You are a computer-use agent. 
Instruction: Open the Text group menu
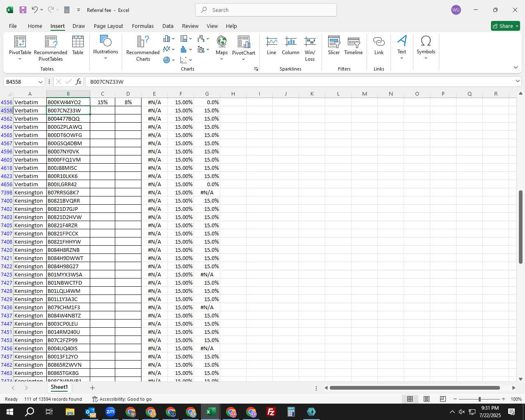tap(402, 48)
